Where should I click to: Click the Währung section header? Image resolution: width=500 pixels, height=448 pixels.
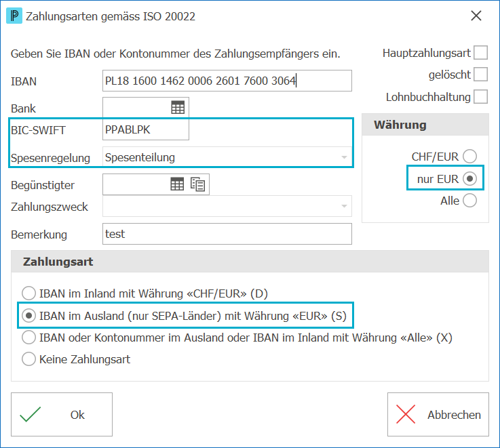[x=425, y=125]
